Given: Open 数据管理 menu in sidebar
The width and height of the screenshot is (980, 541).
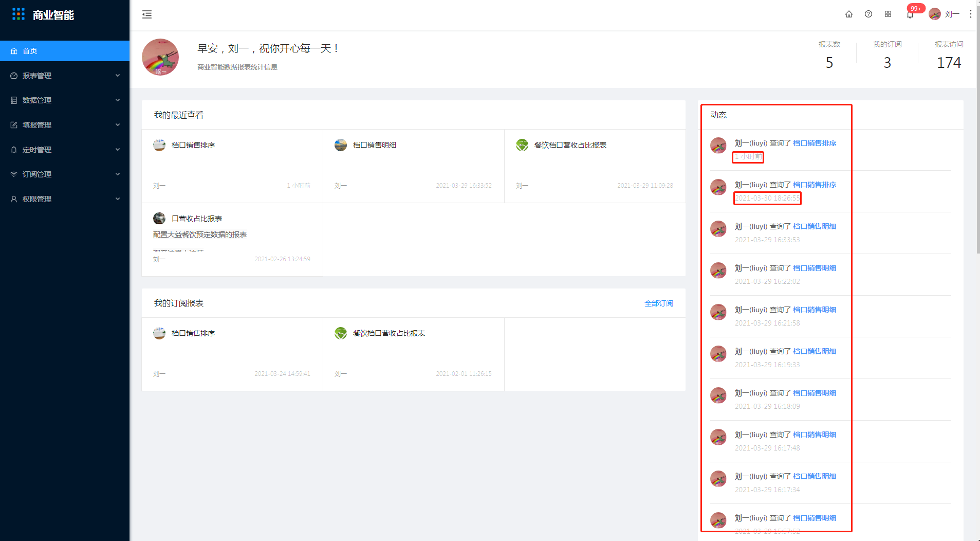Looking at the screenshot, I should (x=65, y=100).
